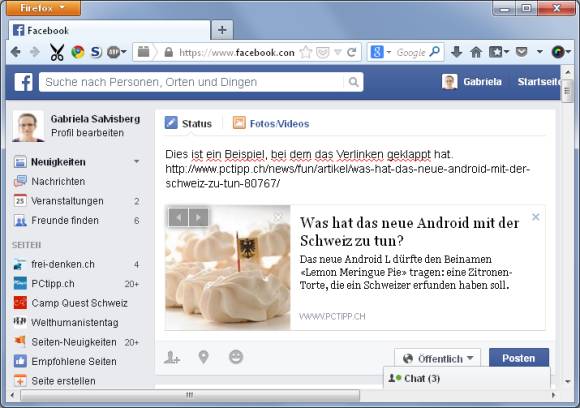Click the Facebook logo in blue bar
Image resolution: width=580 pixels, height=408 pixels.
[x=24, y=82]
